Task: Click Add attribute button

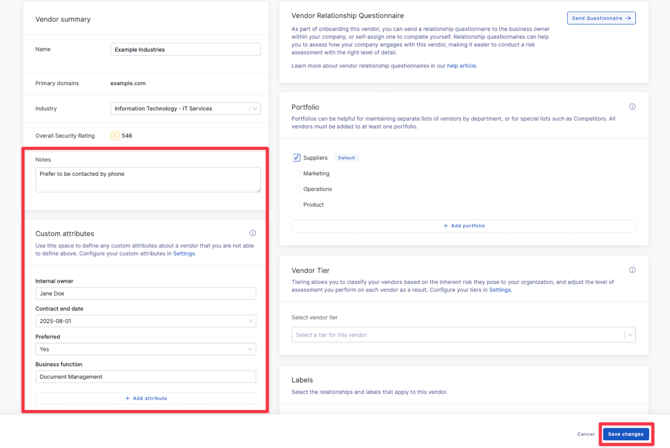Action: click(x=146, y=398)
